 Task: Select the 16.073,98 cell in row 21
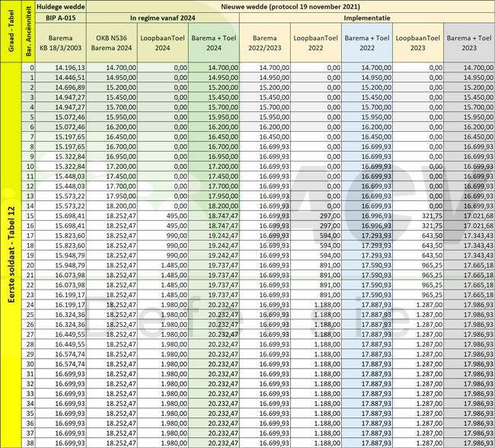[61, 275]
